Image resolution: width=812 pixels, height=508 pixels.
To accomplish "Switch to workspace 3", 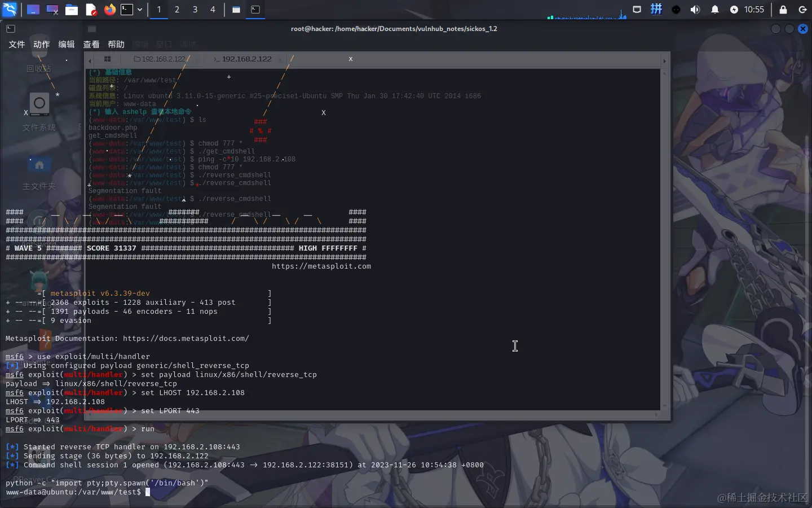I will 195,10.
